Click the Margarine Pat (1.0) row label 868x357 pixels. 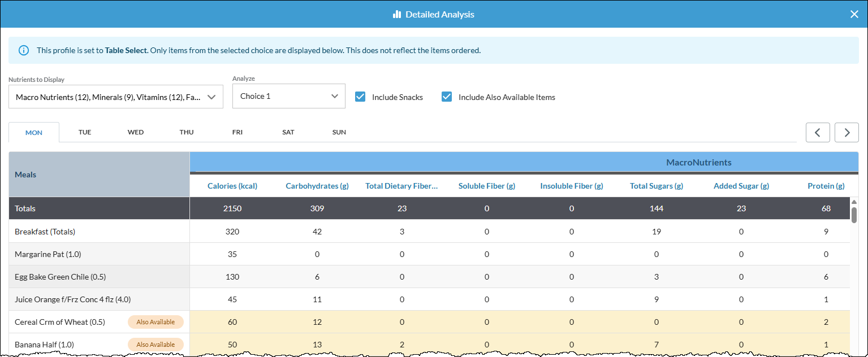tap(48, 254)
